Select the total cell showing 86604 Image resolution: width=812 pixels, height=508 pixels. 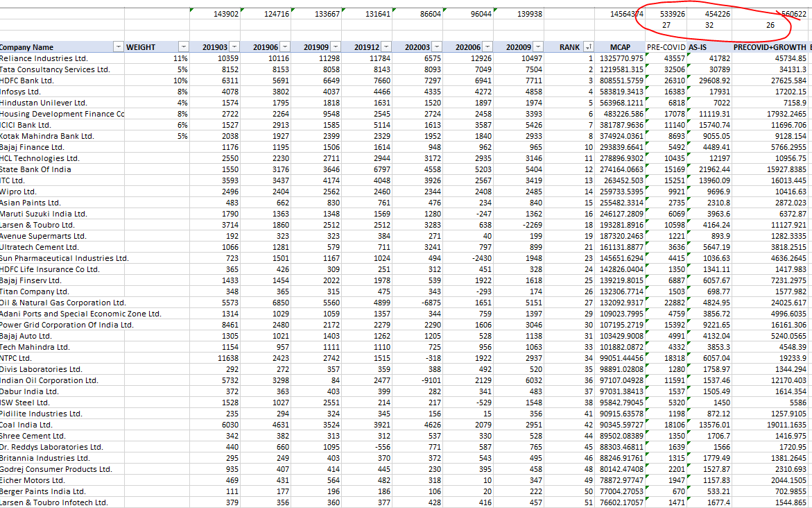pos(417,14)
